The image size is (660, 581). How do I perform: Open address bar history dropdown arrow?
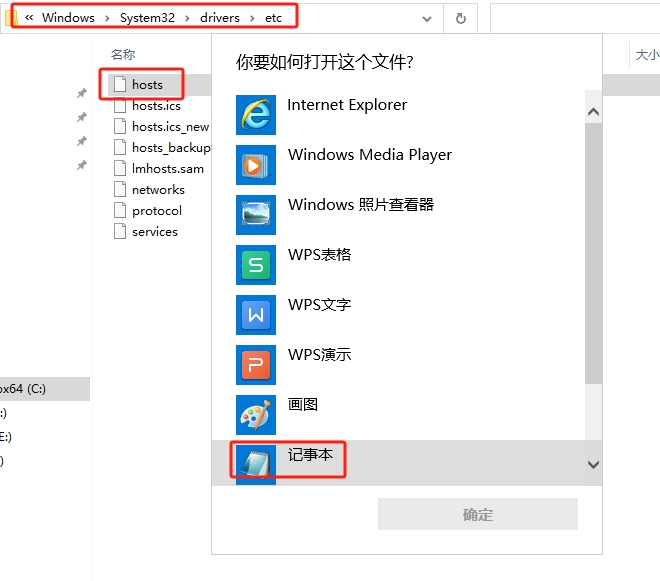tap(427, 19)
